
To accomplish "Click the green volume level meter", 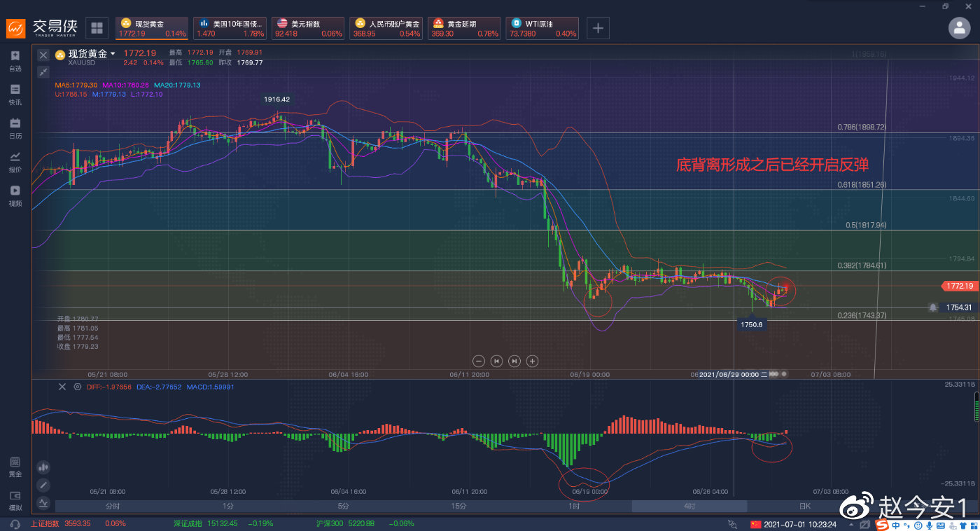I will 976,407.
